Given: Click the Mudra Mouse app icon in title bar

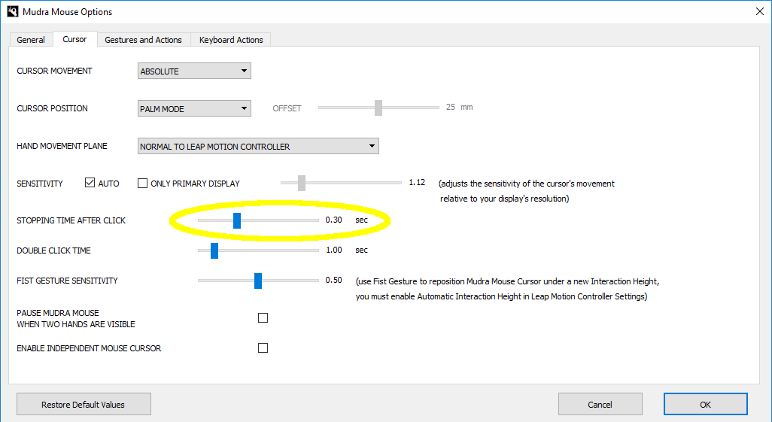Looking at the screenshot, I should [x=12, y=11].
